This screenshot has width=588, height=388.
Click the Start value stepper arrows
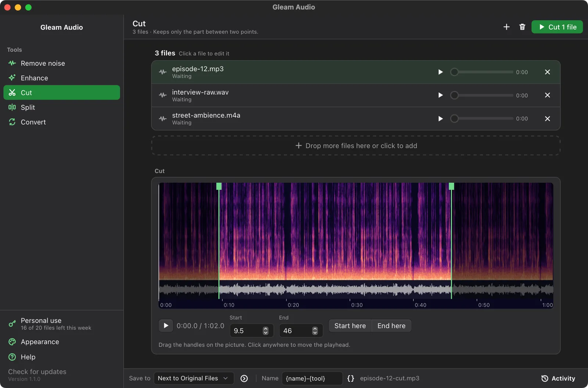pos(266,331)
